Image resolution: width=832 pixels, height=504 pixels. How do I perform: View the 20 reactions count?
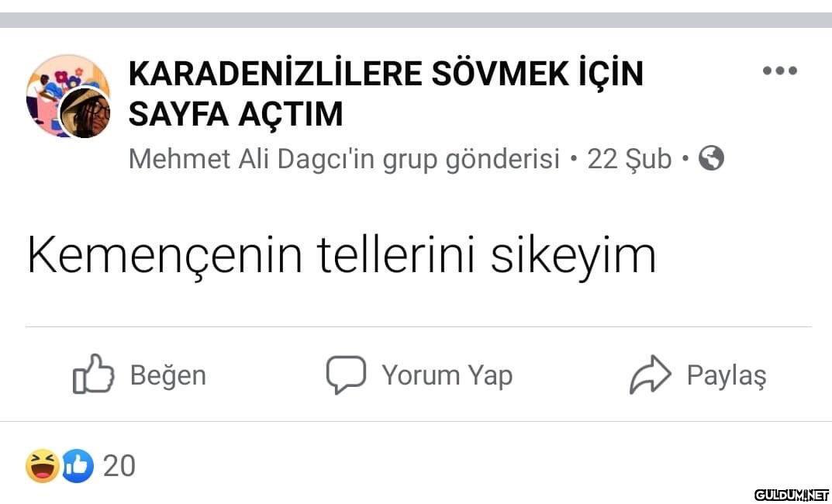coord(119,466)
